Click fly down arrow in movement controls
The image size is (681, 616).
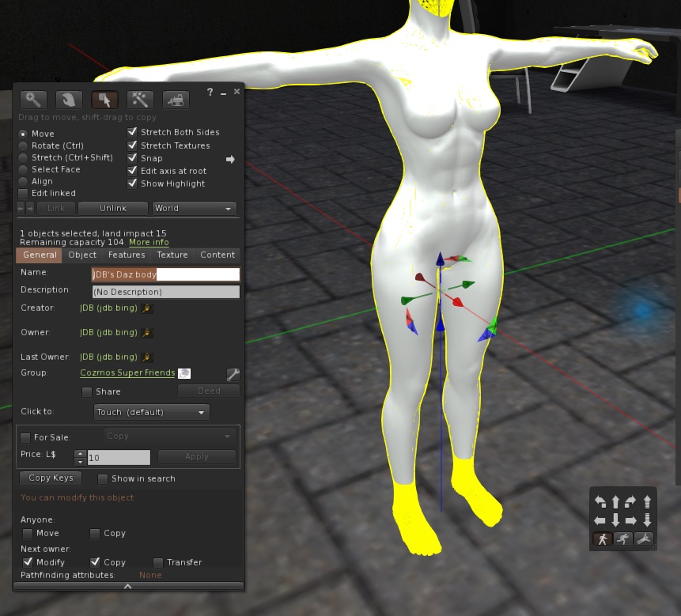click(x=647, y=520)
